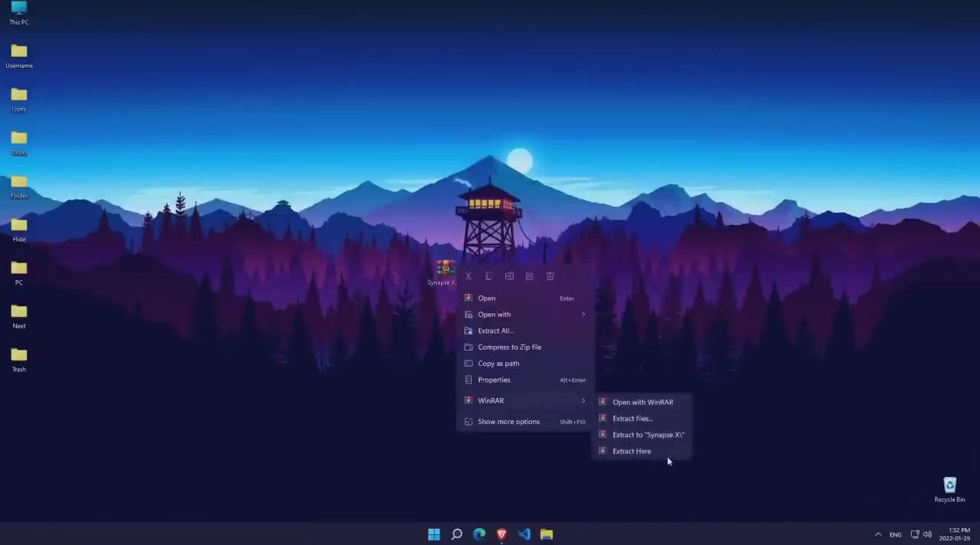Choose Extract to "Synapse X\" option
980x545 pixels.
(x=648, y=435)
